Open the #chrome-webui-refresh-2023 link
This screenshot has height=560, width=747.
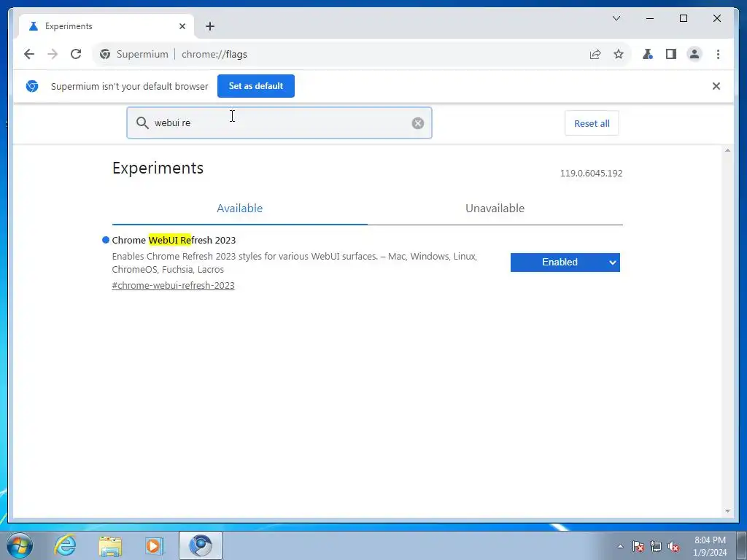pyautogui.click(x=173, y=286)
